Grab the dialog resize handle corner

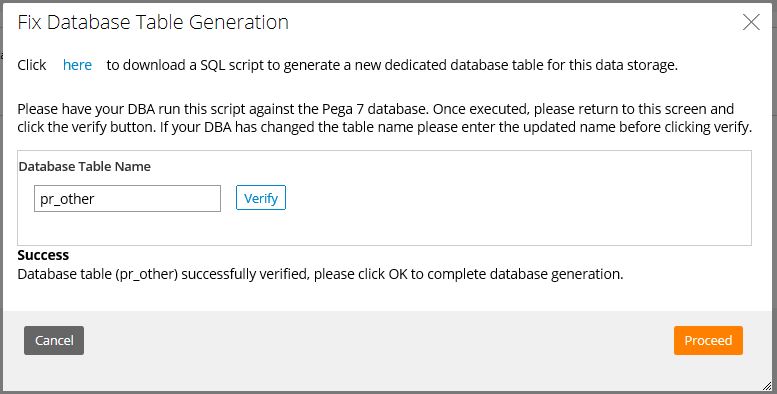[x=767, y=386]
